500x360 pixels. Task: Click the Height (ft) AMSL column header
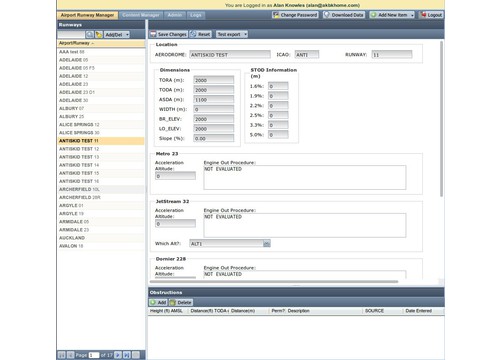[168, 311]
